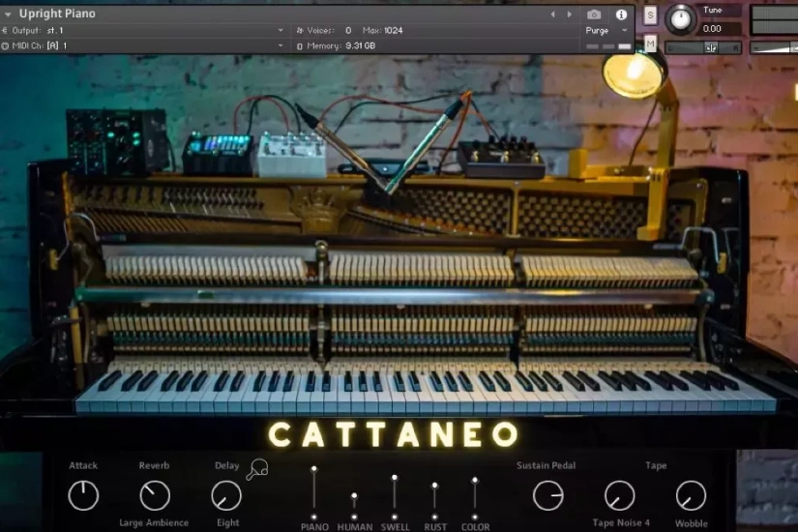Open the Large Ambience reverb type selector
This screenshot has height=532, width=798.
tap(154, 523)
